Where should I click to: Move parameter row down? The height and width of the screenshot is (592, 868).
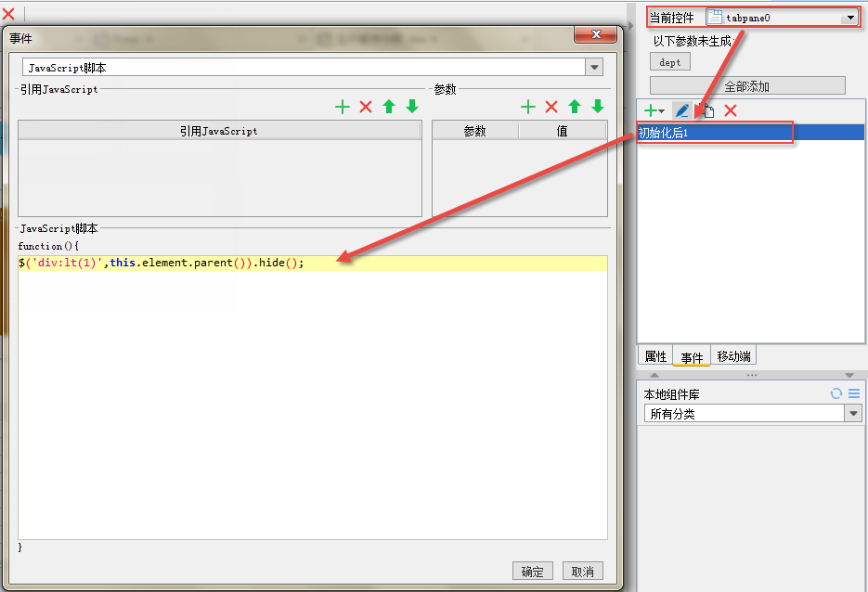click(598, 106)
